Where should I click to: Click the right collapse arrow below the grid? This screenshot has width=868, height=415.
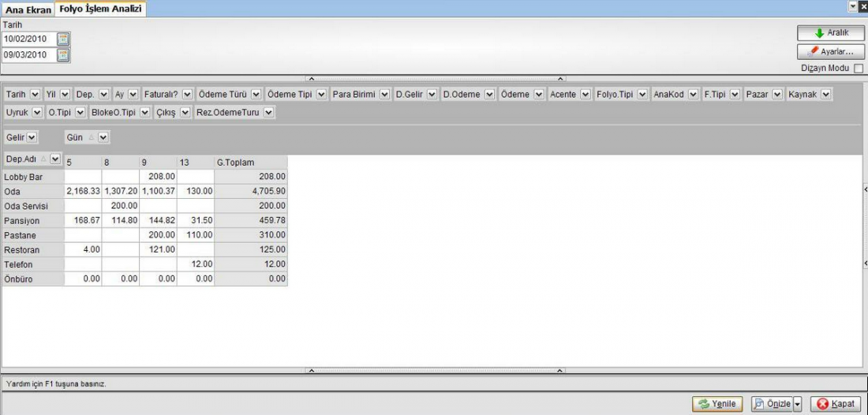click(560, 370)
